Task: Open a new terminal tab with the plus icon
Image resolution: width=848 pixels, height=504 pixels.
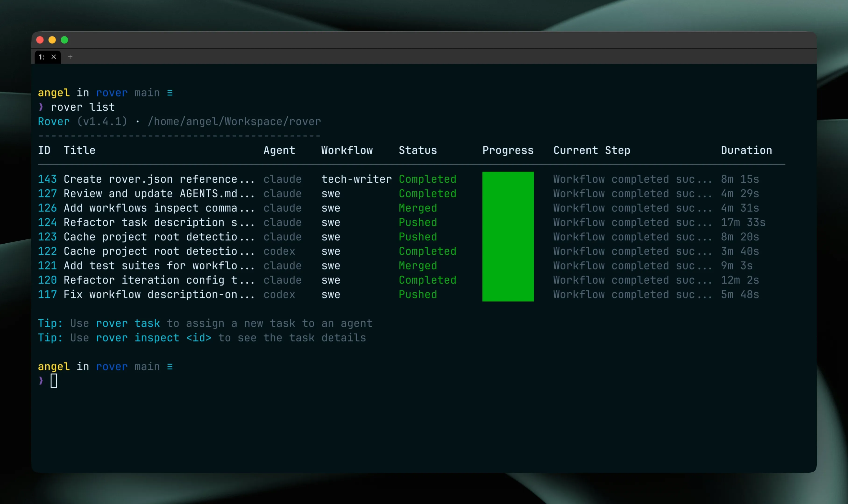Action: 70,57
